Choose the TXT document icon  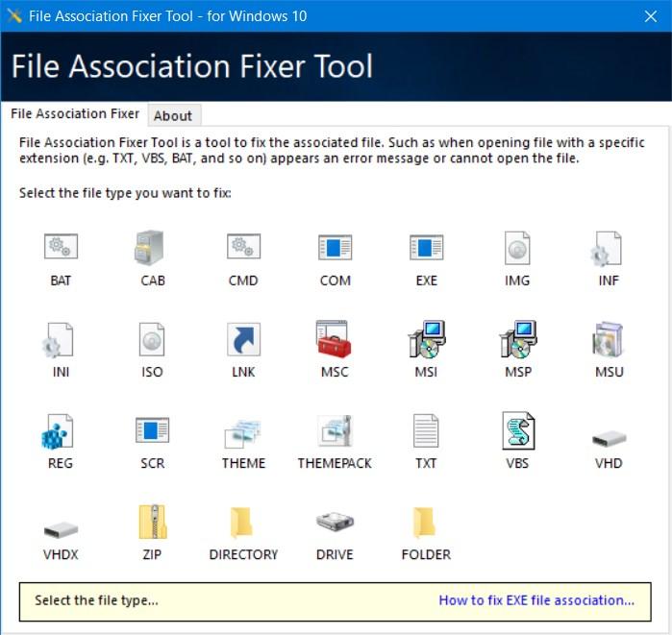tap(426, 430)
